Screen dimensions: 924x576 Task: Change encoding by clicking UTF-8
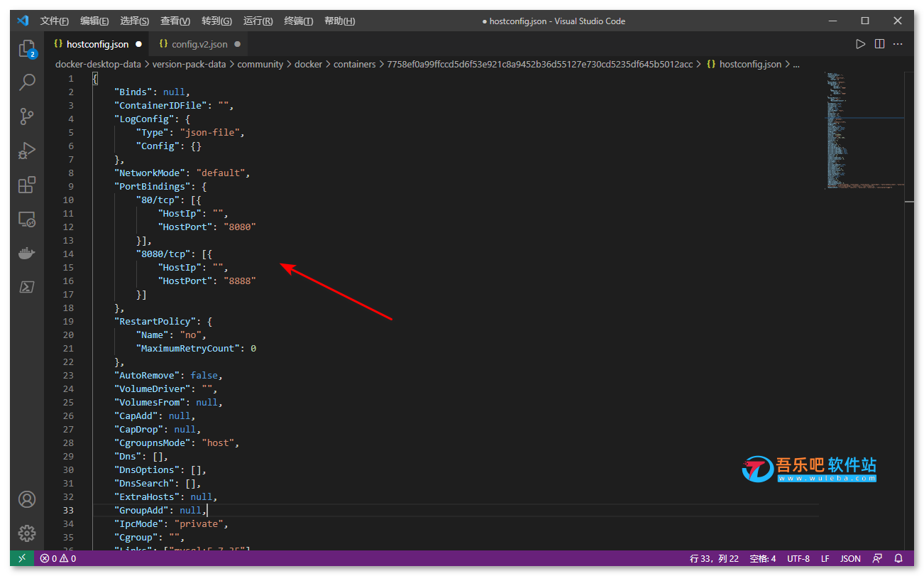[798, 558]
